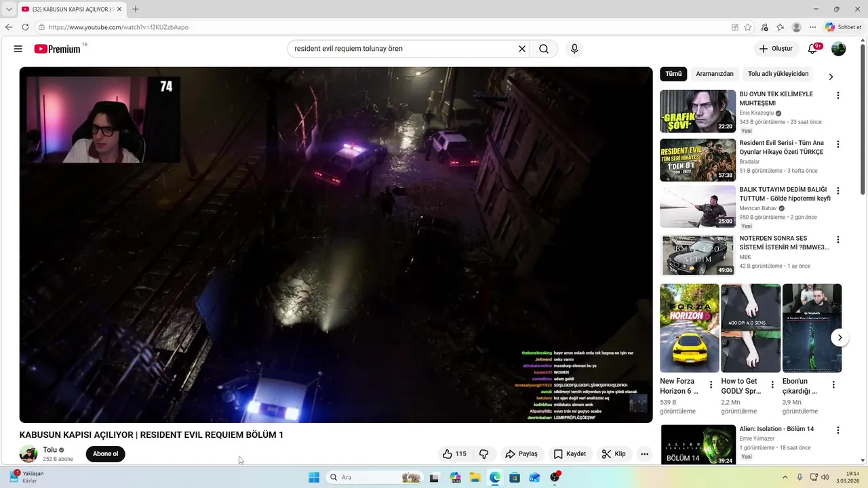Open How to Get GODLY short
The width and height of the screenshot is (868, 488).
tap(751, 328)
